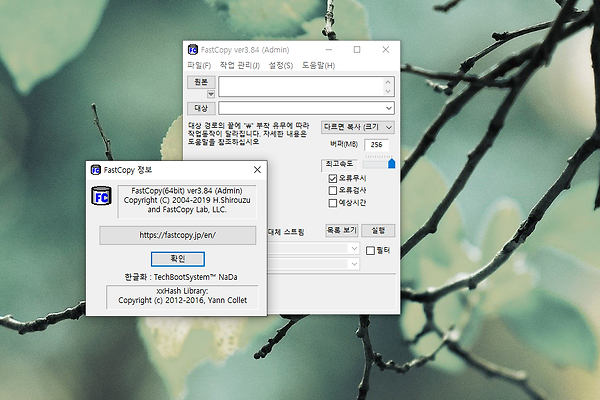Click the source box scroll up arrow

coord(388,82)
